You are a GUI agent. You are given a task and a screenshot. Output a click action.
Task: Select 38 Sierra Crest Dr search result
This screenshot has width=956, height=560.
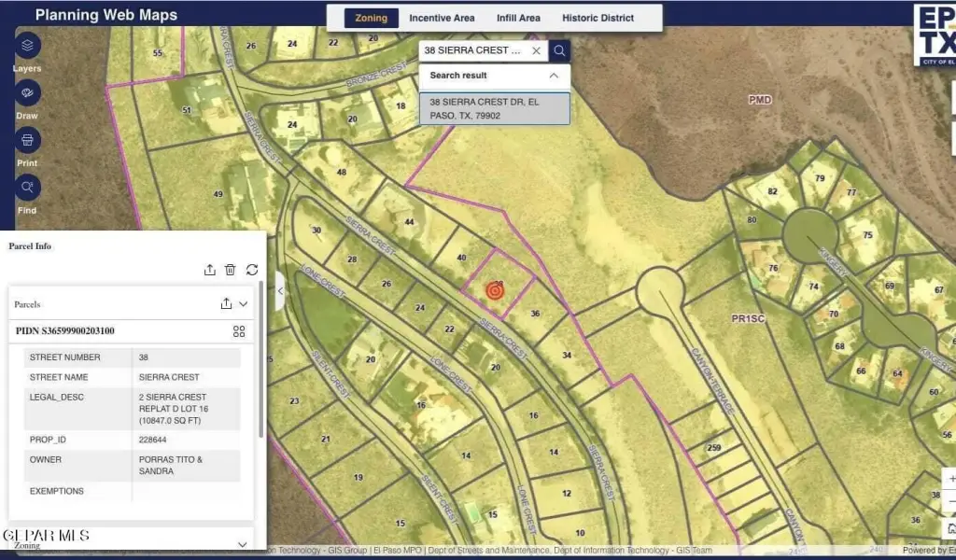pyautogui.click(x=494, y=108)
